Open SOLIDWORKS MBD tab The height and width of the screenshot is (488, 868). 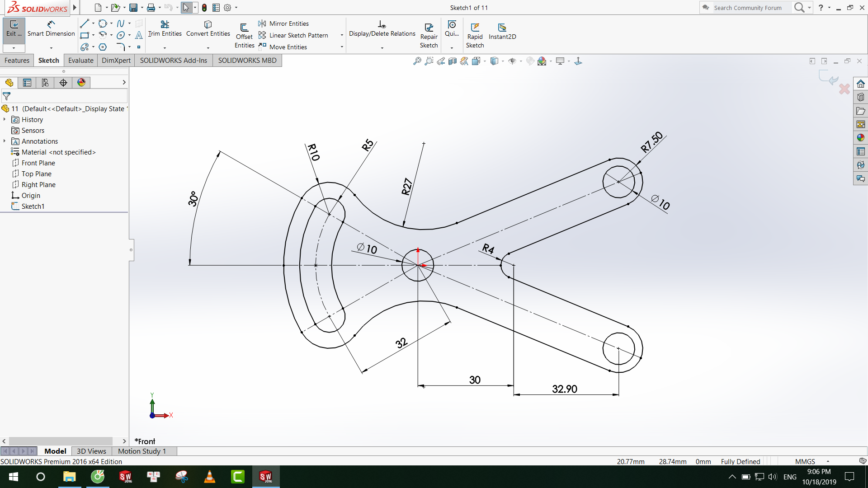click(247, 61)
